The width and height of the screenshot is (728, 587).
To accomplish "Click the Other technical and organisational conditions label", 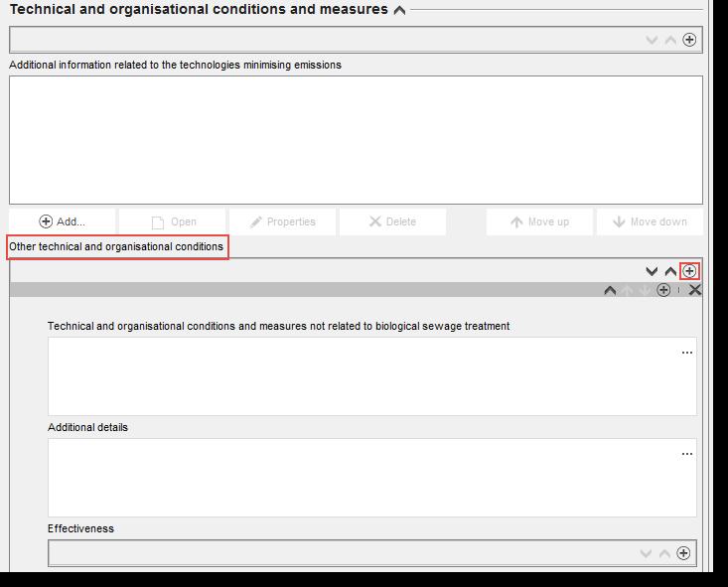I will 116,246.
